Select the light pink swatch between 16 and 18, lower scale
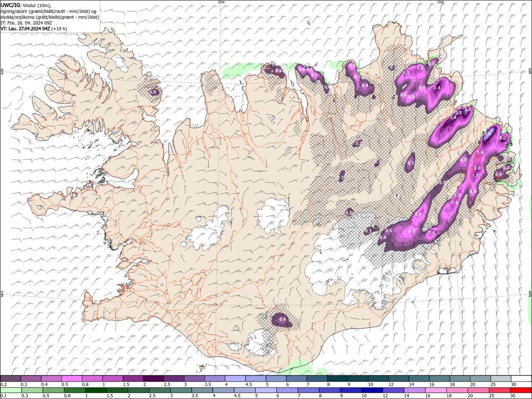Screen dimensions: 532x399 [x=436, y=390]
